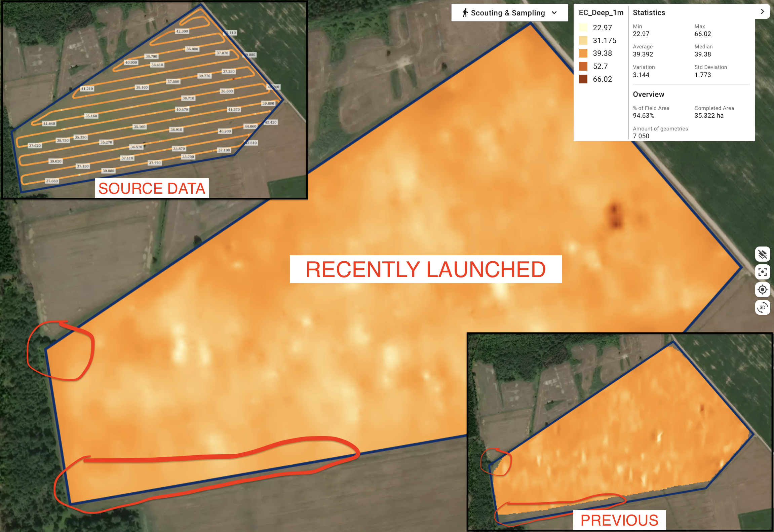This screenshot has height=532, width=774.
Task: Click the my location target icon
Action: (762, 290)
